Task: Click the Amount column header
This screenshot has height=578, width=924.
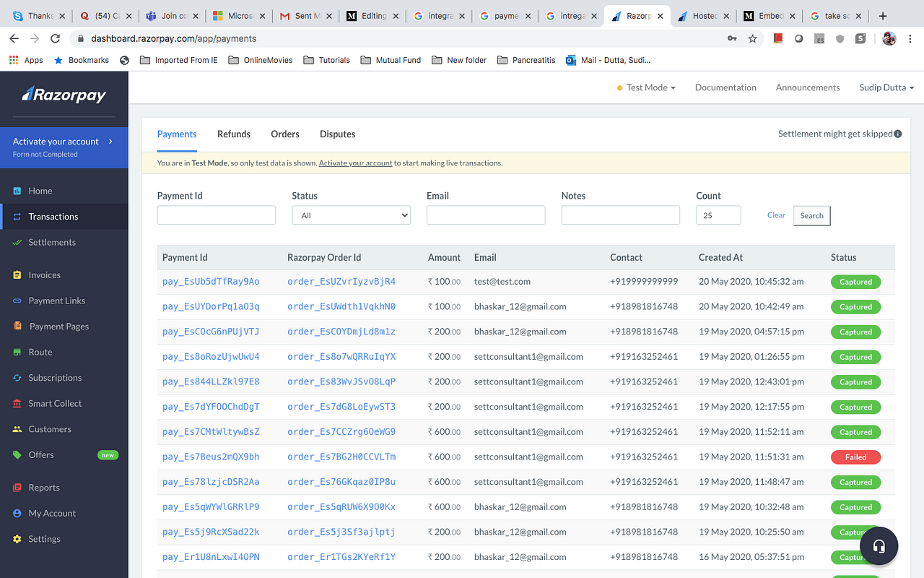Action: tap(444, 257)
